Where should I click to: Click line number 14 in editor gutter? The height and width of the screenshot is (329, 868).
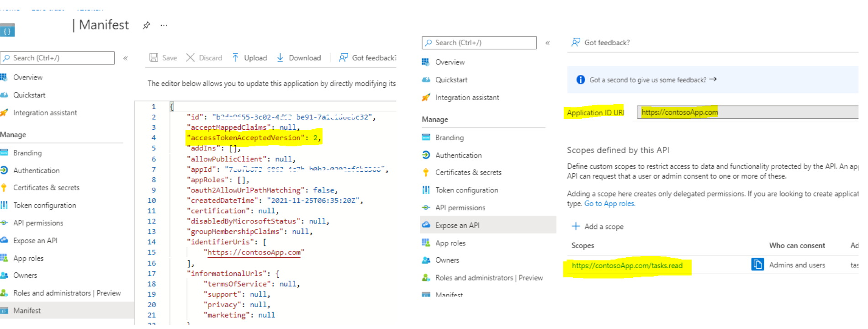coord(152,242)
